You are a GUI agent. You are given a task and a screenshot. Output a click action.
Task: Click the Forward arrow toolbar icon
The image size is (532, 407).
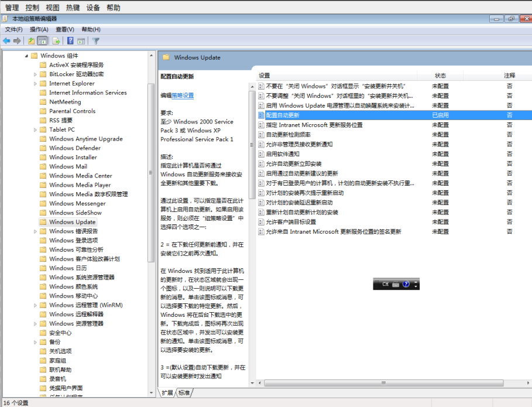click(17, 41)
